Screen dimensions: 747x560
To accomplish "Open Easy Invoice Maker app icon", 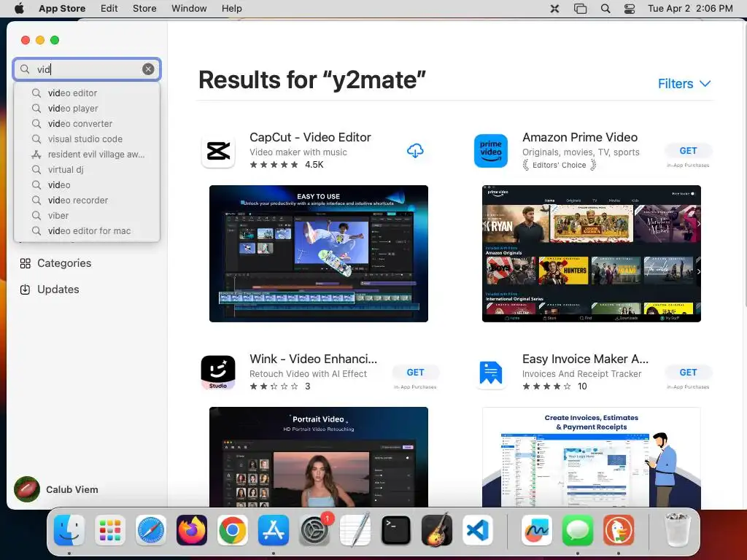I will pos(491,373).
